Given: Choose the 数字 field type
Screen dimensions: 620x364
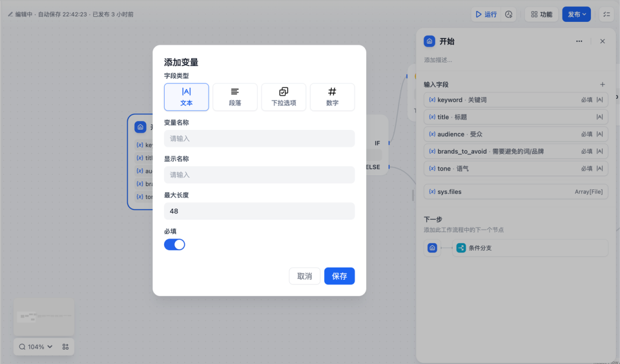Looking at the screenshot, I should tap(332, 97).
